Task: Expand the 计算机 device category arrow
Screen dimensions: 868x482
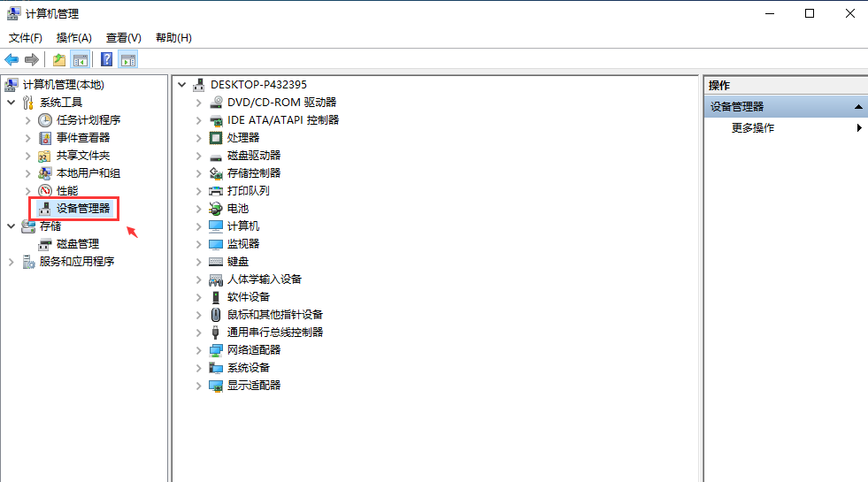Action: click(199, 226)
